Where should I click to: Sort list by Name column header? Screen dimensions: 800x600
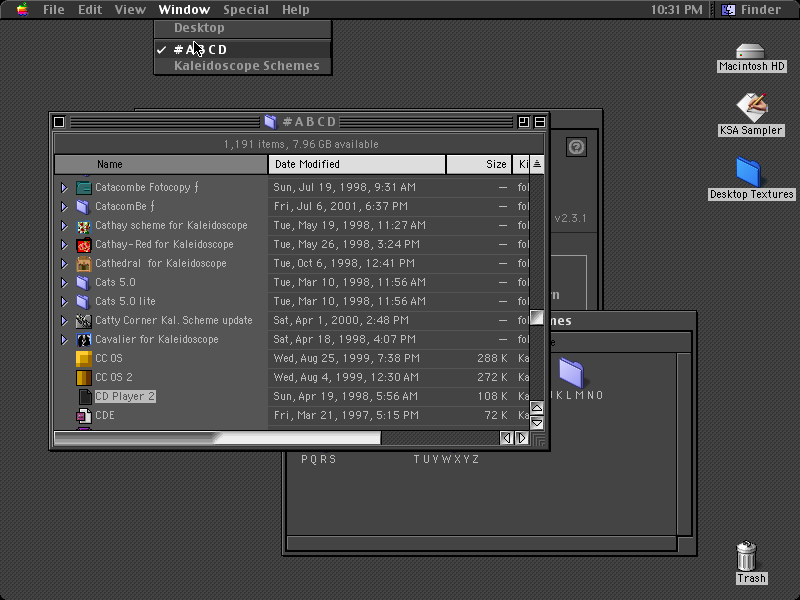click(161, 164)
